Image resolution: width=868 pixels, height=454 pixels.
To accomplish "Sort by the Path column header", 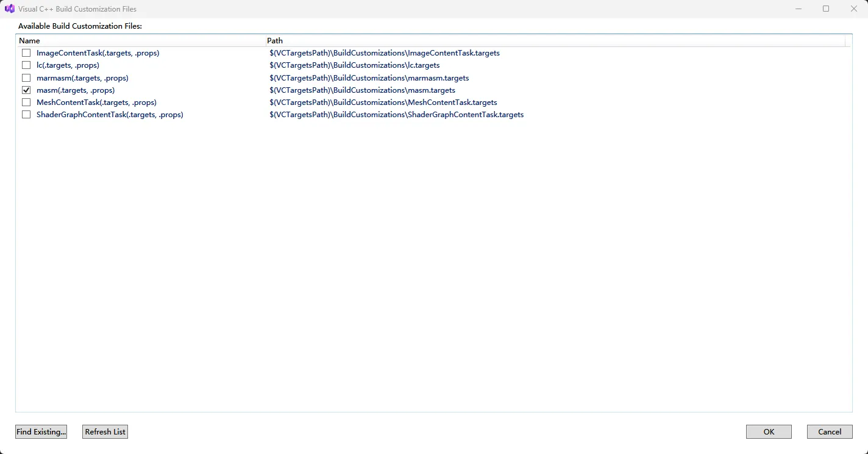I will pos(555,41).
